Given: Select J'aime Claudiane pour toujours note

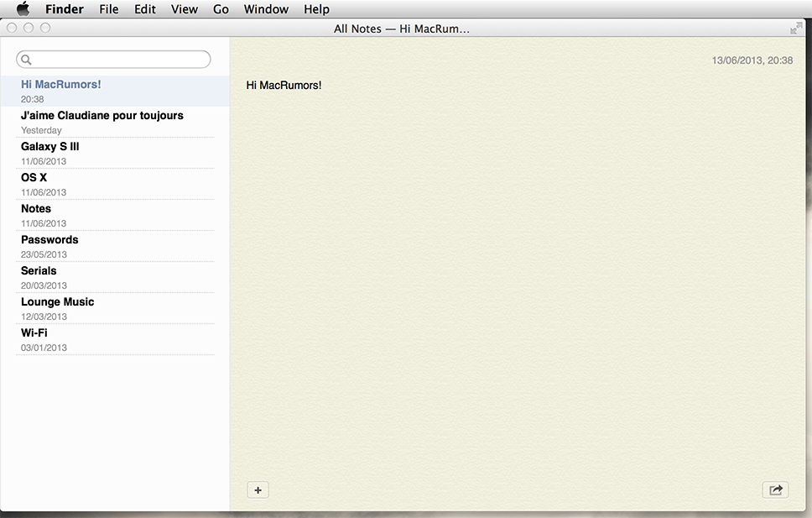Looking at the screenshot, I should [x=115, y=123].
